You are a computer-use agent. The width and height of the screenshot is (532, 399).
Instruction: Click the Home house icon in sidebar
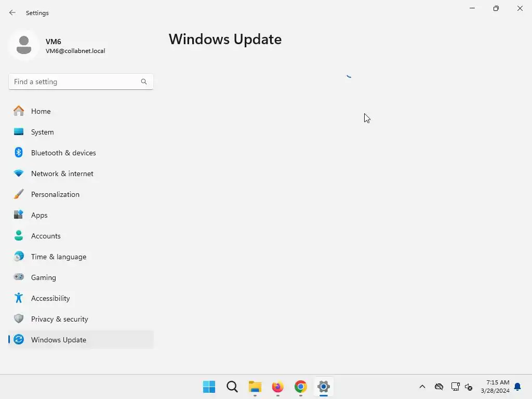coord(19,111)
